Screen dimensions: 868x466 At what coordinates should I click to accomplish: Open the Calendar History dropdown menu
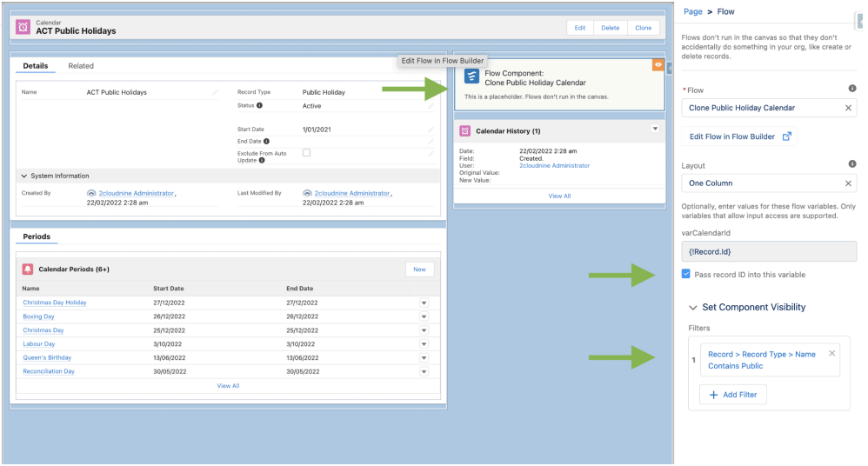pos(655,129)
